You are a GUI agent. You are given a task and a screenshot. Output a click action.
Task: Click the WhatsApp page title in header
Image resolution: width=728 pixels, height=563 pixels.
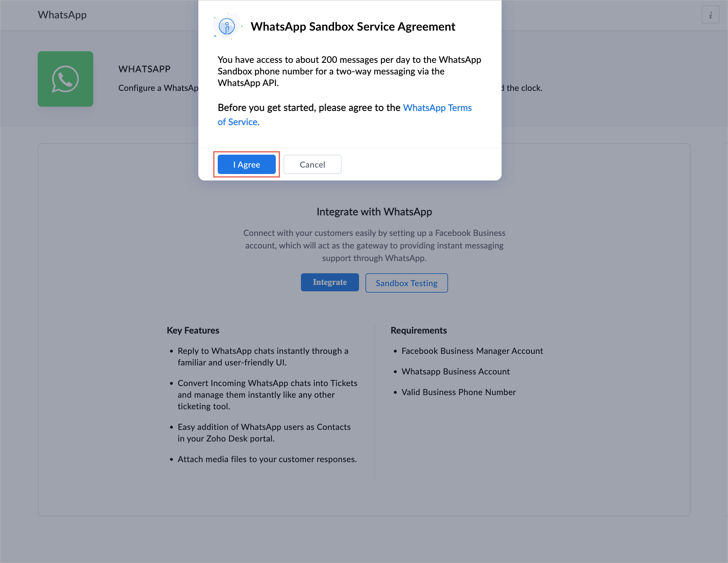pyautogui.click(x=62, y=15)
